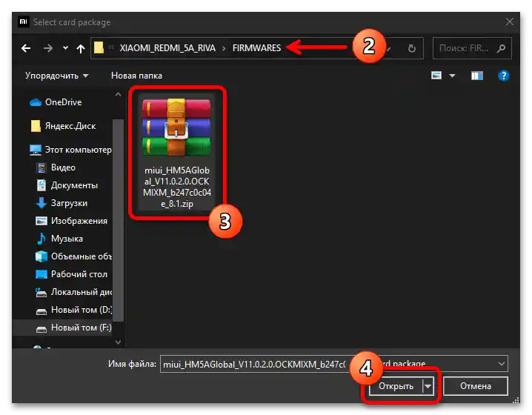Click the Mi logo in title bar

pos(24,21)
